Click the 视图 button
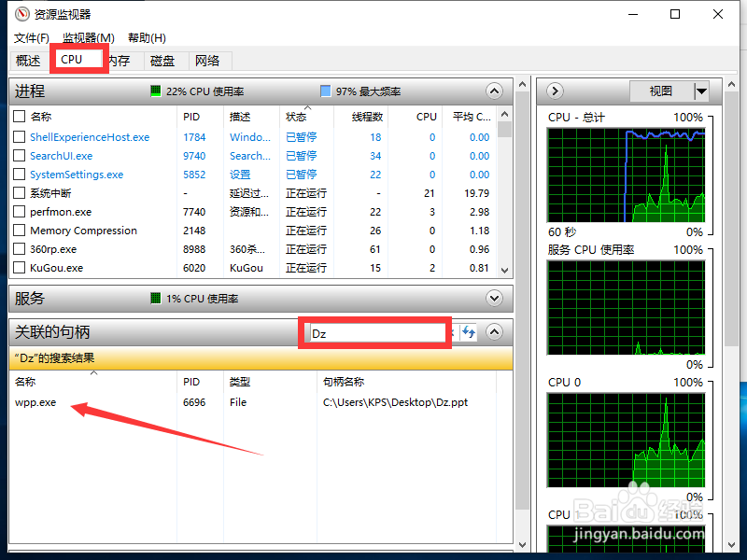Screen dimensions: 747x560 point(661,91)
